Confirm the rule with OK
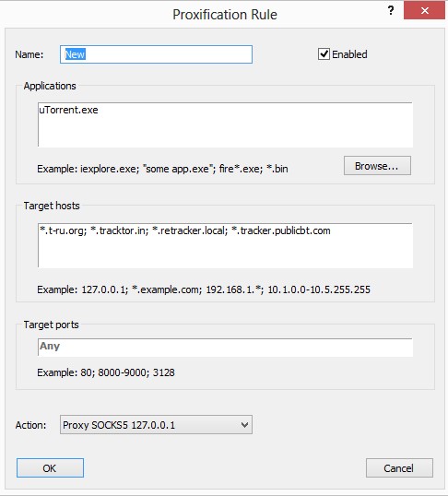The image size is (448, 496). pos(50,467)
